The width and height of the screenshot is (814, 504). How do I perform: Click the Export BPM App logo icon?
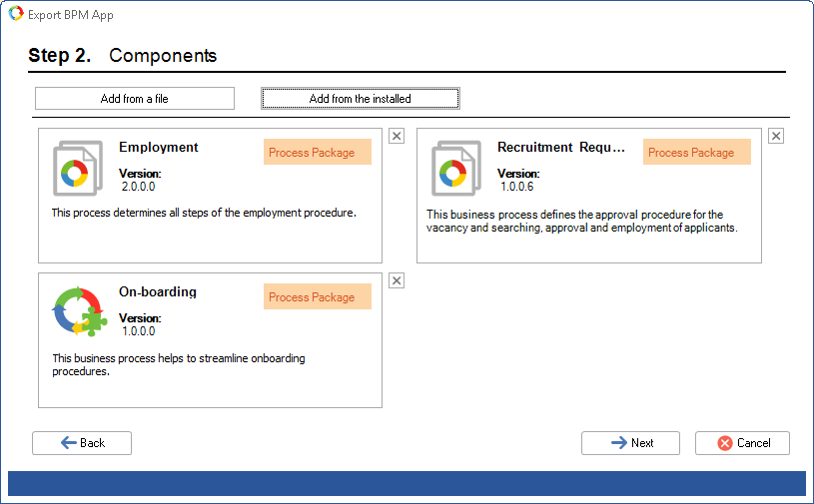click(x=16, y=14)
